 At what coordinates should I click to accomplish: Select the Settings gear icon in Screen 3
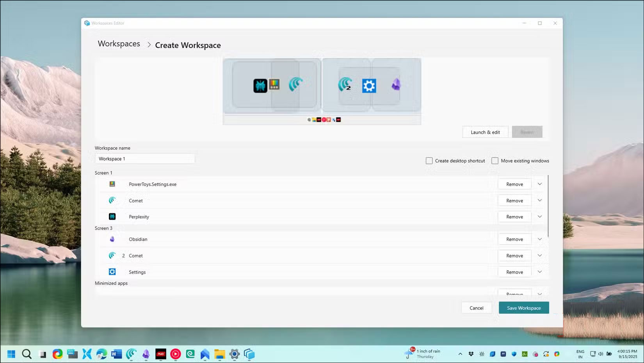pos(112,272)
